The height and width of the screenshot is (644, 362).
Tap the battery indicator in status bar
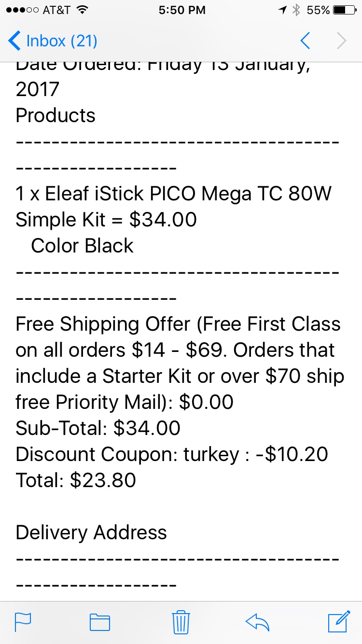point(345,10)
